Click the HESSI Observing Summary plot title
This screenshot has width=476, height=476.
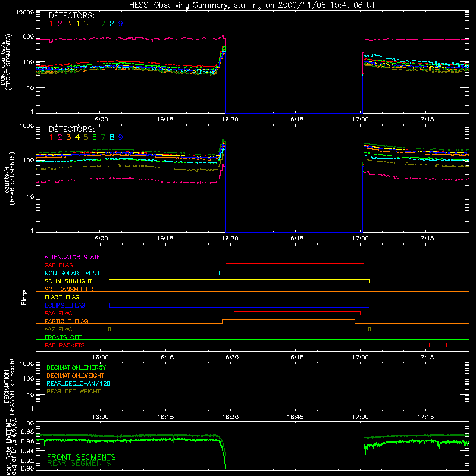coord(252,5)
